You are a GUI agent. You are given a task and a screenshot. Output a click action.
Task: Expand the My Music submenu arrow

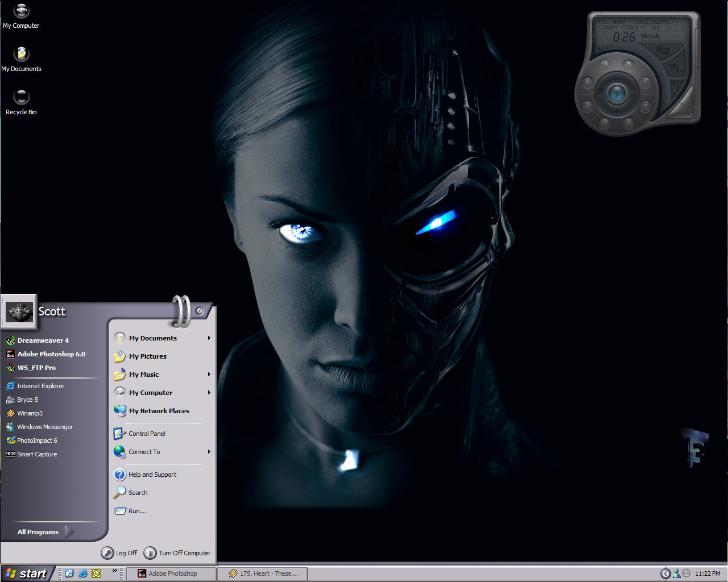coord(209,375)
